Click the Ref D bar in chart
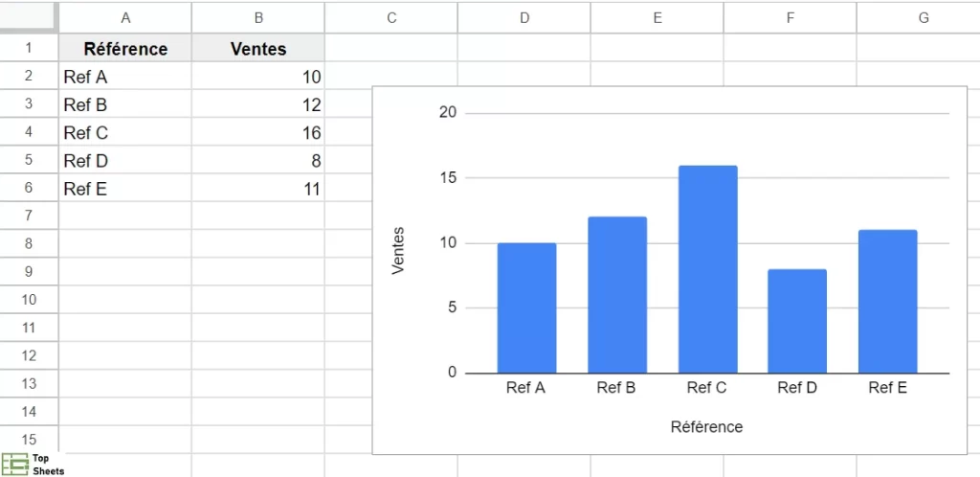The image size is (980, 477). [x=797, y=321]
